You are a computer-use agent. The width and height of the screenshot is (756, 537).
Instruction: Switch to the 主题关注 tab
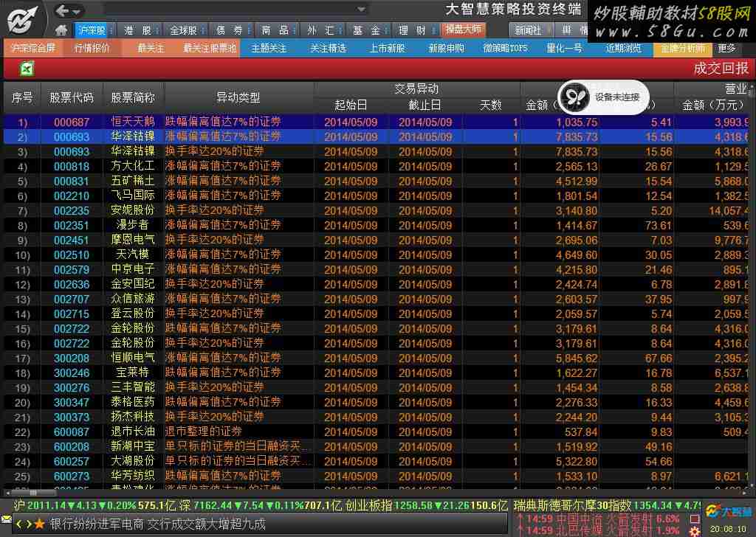click(269, 49)
